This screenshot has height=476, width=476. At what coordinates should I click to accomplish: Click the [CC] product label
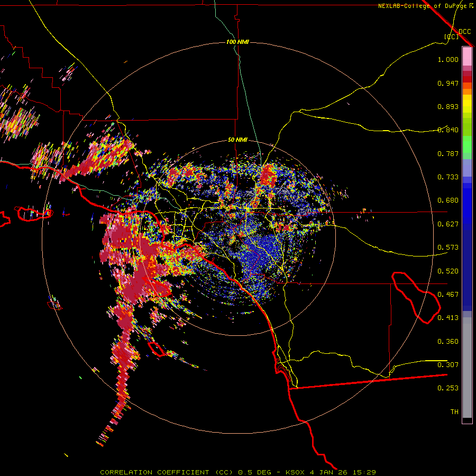pos(452,36)
